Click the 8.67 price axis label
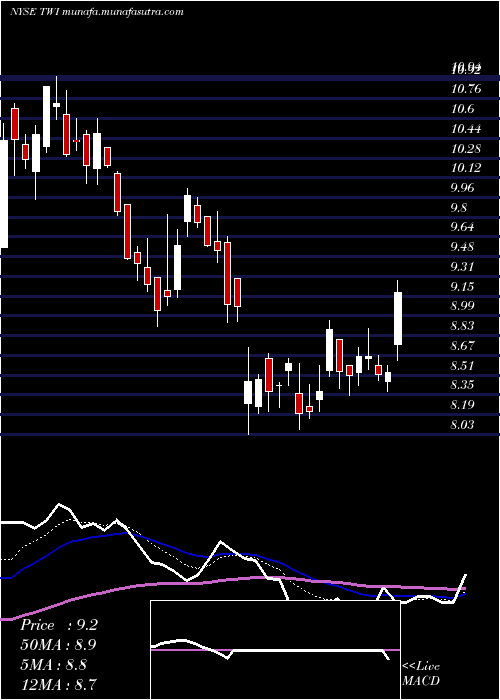 click(462, 345)
